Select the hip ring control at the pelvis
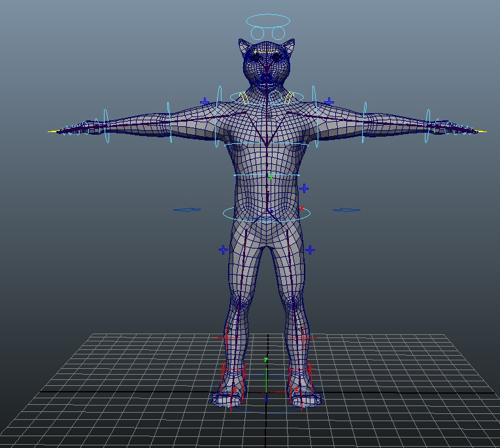Screen dimensions: 500x448 point(267,213)
